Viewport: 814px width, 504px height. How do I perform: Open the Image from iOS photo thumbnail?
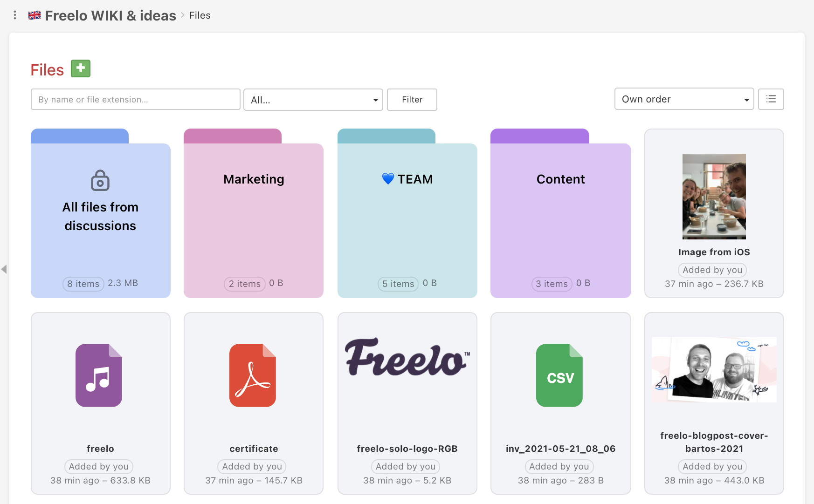714,197
